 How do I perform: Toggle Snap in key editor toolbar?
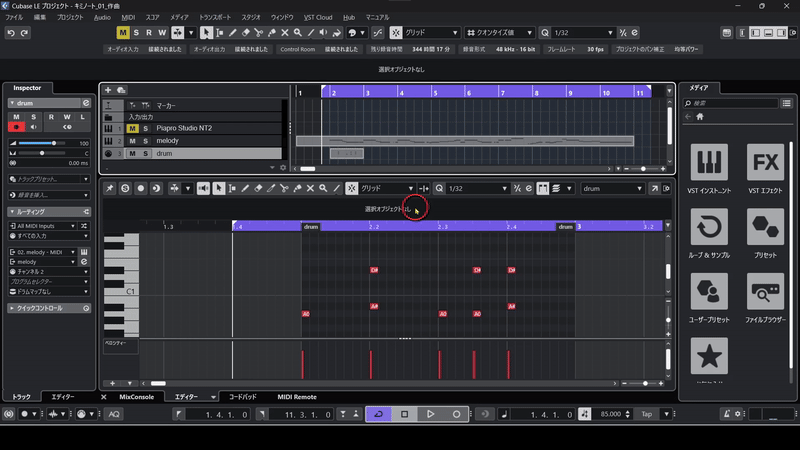pyautogui.click(x=352, y=188)
